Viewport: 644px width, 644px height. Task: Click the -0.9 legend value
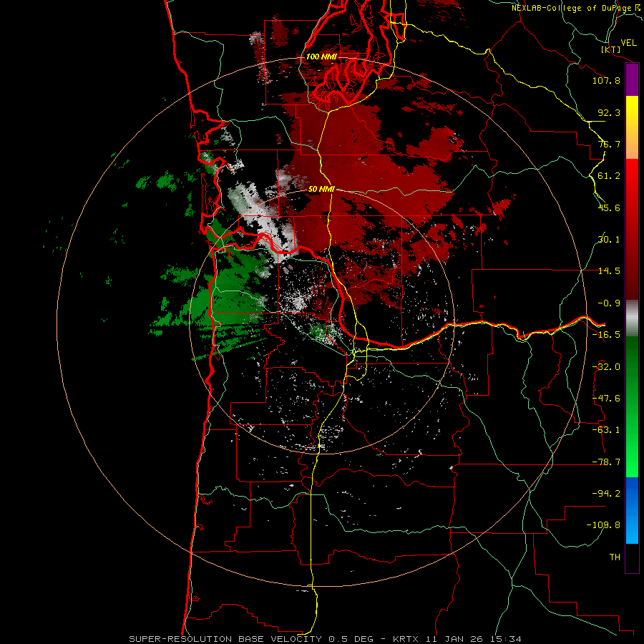click(x=609, y=303)
